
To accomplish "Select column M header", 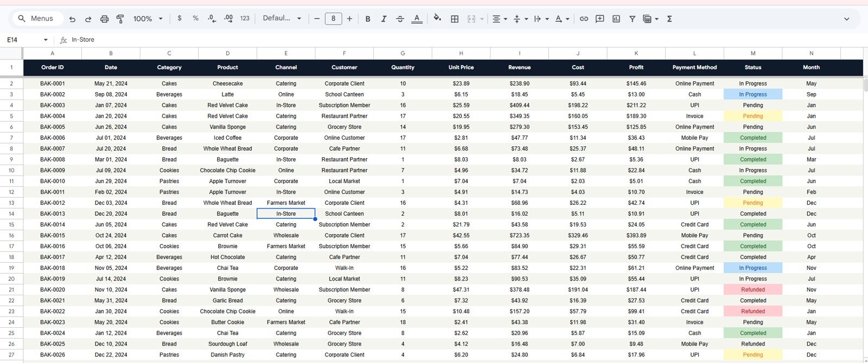I will 753,53.
